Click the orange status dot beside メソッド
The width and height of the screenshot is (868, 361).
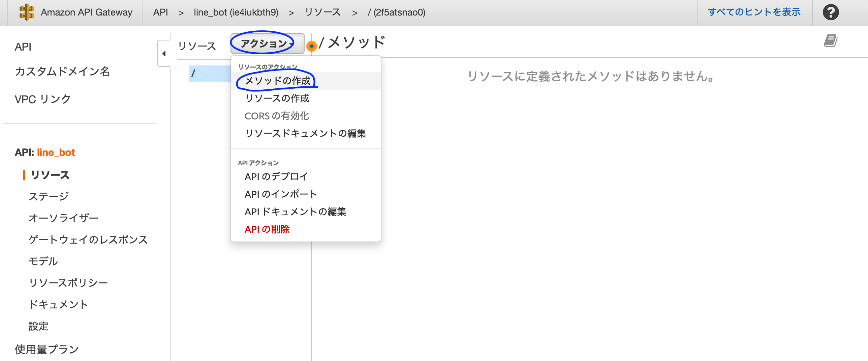click(x=312, y=47)
